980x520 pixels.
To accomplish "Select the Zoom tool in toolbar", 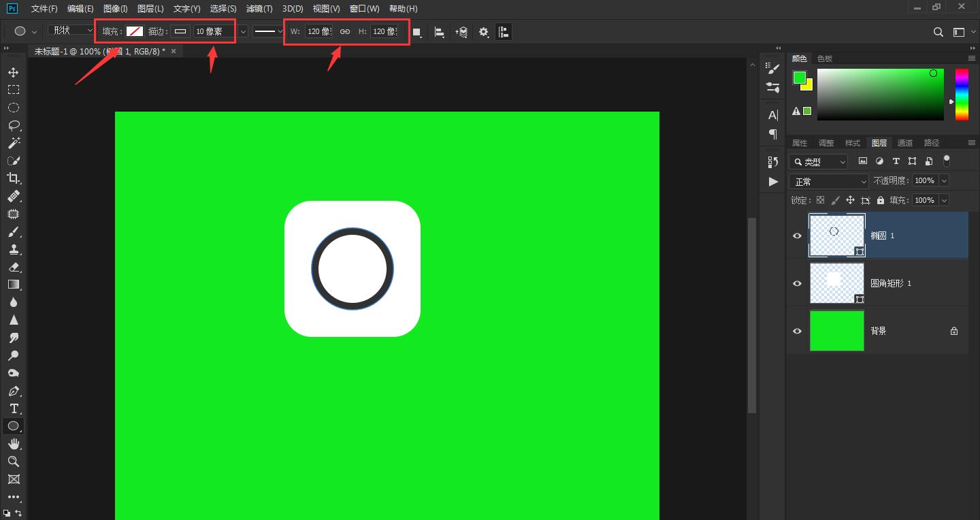I will tap(13, 461).
